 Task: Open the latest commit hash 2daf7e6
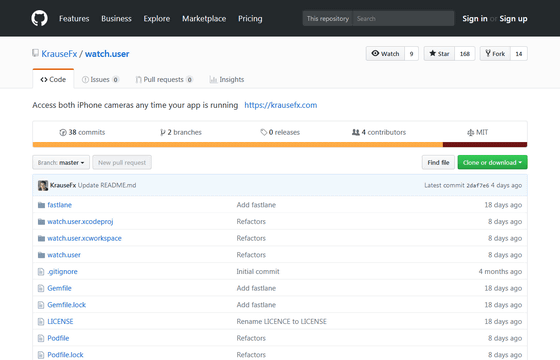click(x=478, y=185)
